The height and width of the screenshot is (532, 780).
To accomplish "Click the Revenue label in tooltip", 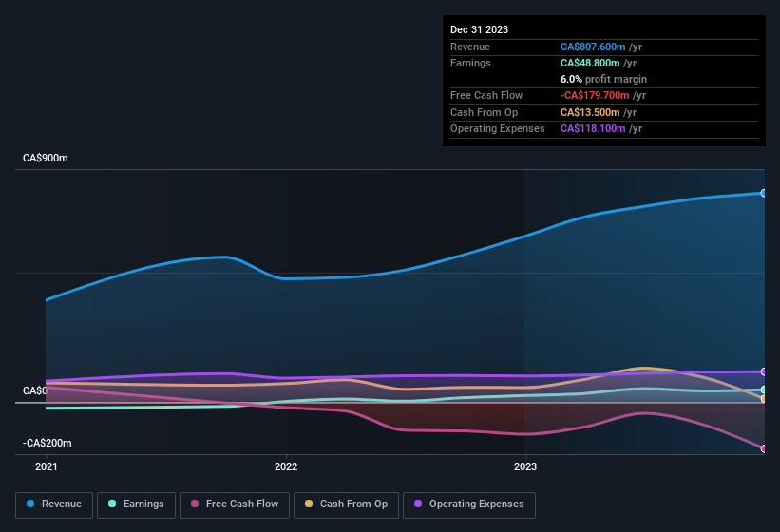I will [470, 47].
